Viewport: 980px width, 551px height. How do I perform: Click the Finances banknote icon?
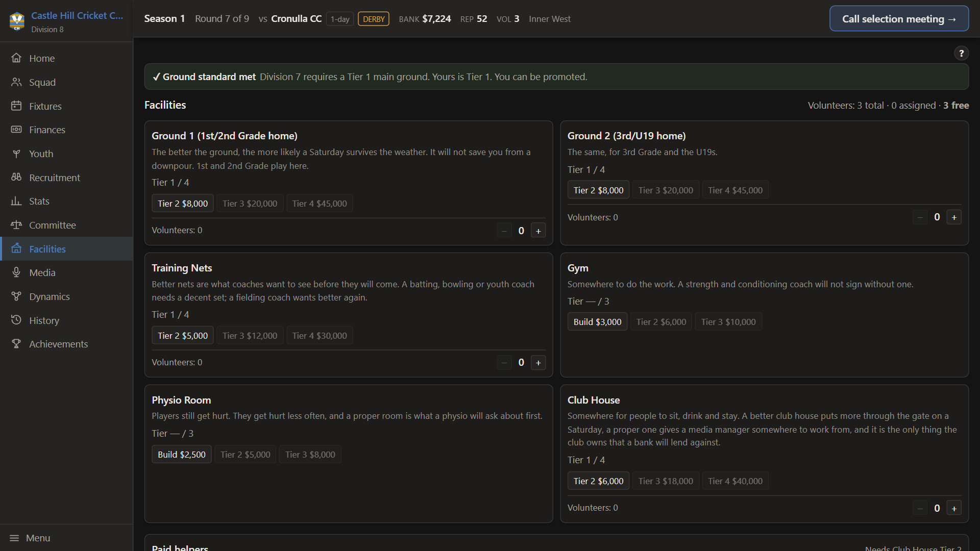coord(16,130)
